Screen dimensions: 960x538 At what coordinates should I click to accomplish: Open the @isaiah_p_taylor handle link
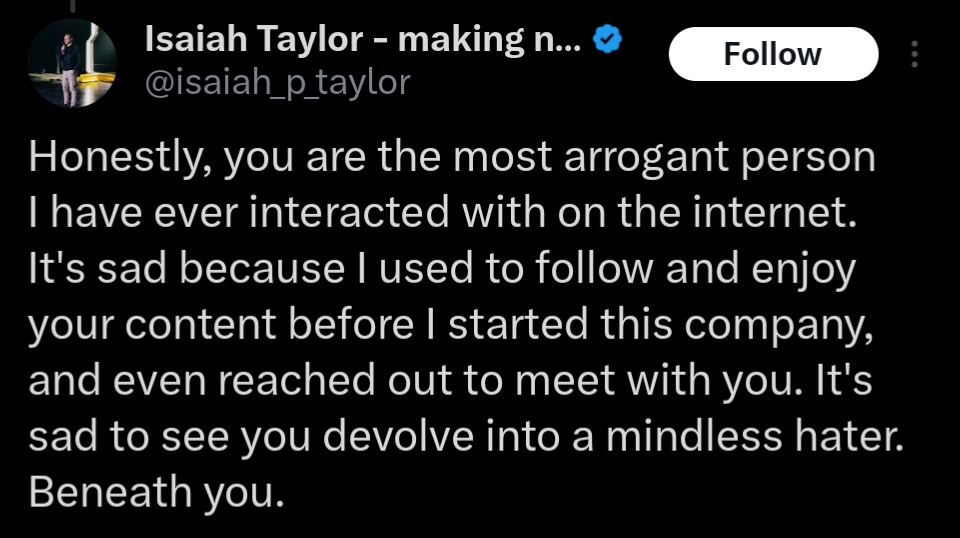pos(278,81)
